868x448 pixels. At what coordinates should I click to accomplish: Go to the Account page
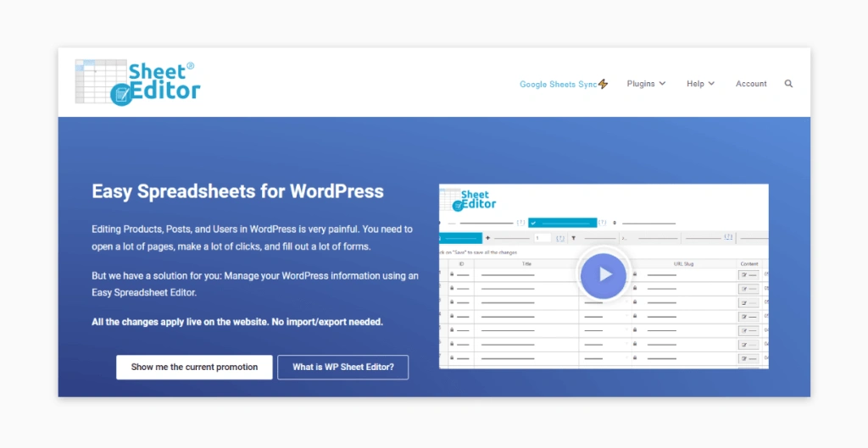(751, 84)
